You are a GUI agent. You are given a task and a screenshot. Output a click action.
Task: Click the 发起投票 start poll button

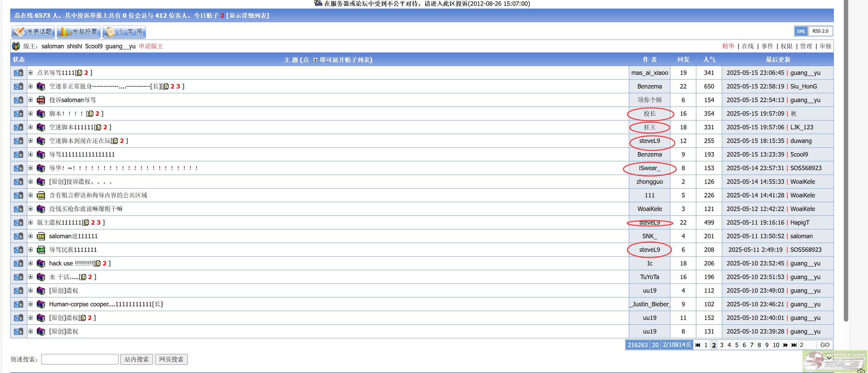(x=79, y=32)
